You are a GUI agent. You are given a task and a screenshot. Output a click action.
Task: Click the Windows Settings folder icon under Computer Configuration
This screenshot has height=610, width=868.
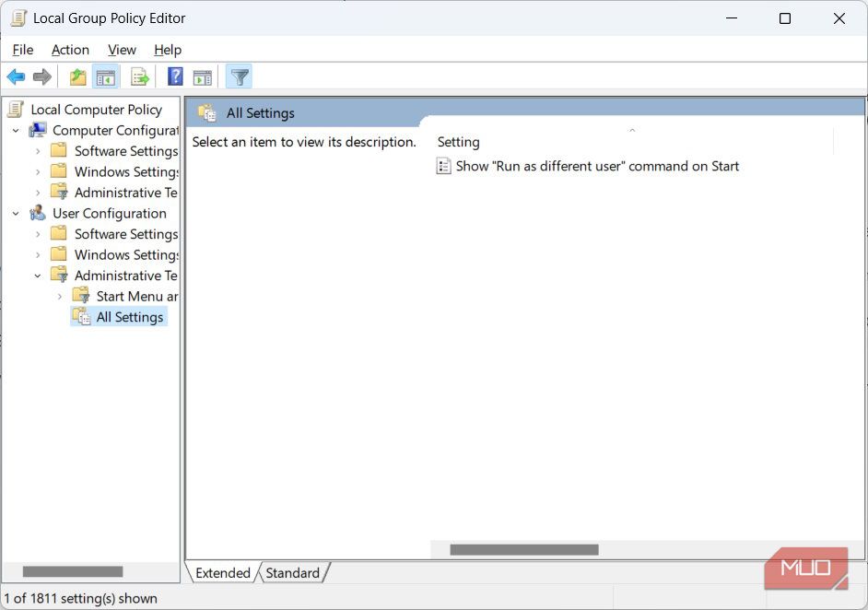[59, 171]
